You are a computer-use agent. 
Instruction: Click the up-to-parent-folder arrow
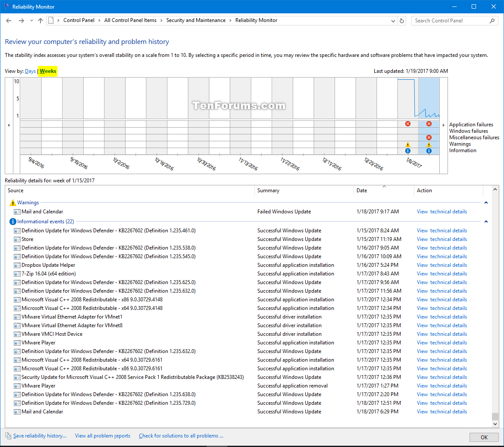tap(40, 20)
